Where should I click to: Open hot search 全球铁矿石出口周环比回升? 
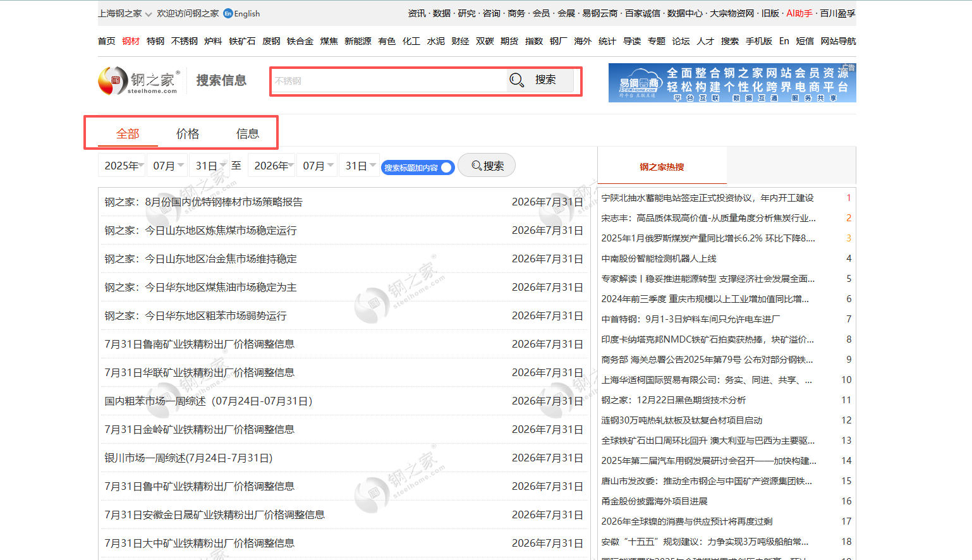click(x=708, y=441)
